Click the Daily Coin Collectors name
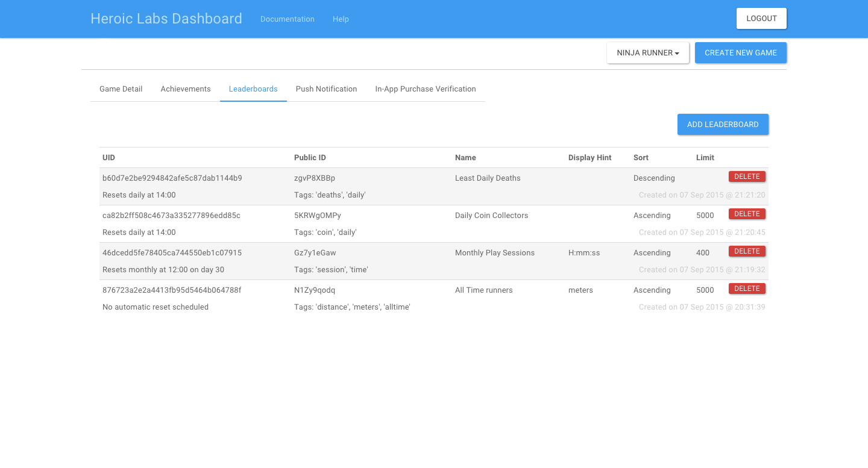 [x=491, y=216]
